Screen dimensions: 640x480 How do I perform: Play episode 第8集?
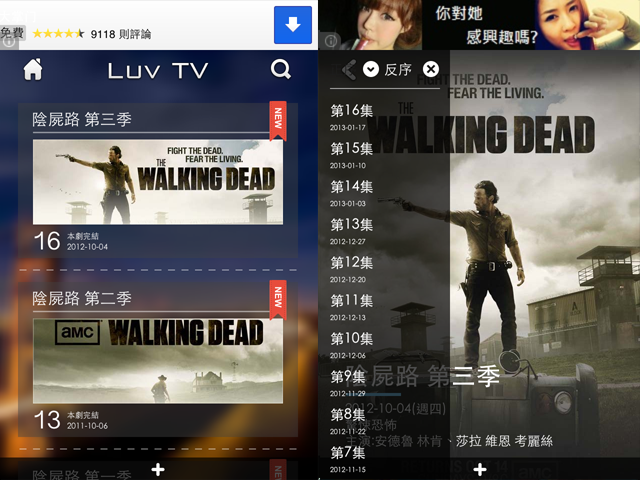pyautogui.click(x=348, y=414)
